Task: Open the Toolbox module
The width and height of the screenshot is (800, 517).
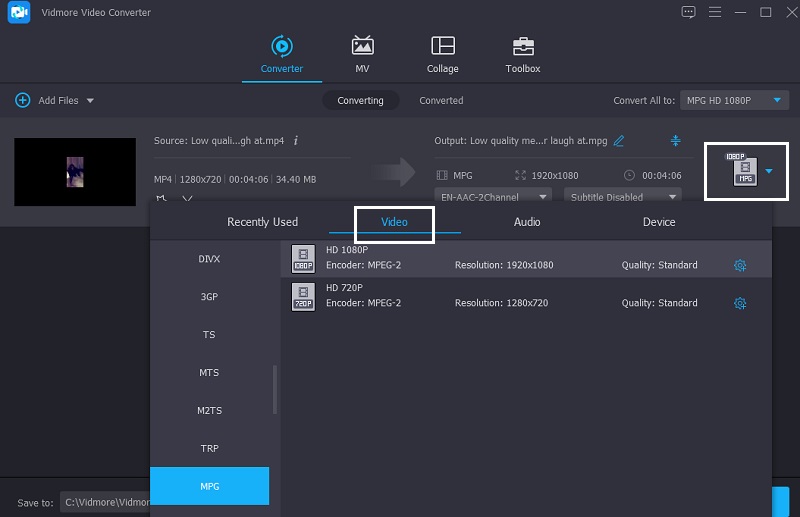Action: pyautogui.click(x=522, y=54)
